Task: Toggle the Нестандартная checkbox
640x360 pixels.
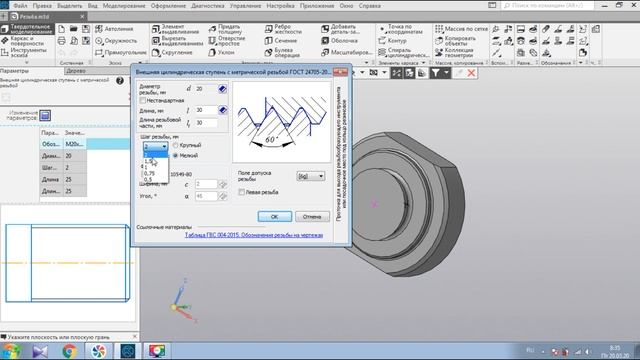Action: pyautogui.click(x=142, y=100)
